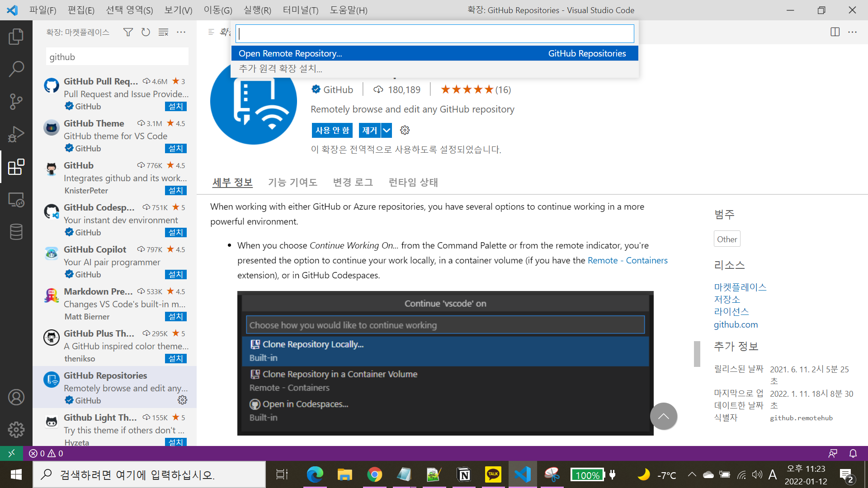This screenshot has width=868, height=488.
Task: Open the Accounts icon in activity bar
Action: pyautogui.click(x=16, y=397)
